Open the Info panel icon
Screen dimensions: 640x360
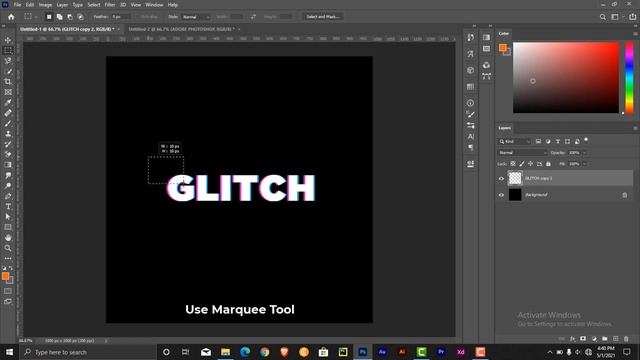470,103
